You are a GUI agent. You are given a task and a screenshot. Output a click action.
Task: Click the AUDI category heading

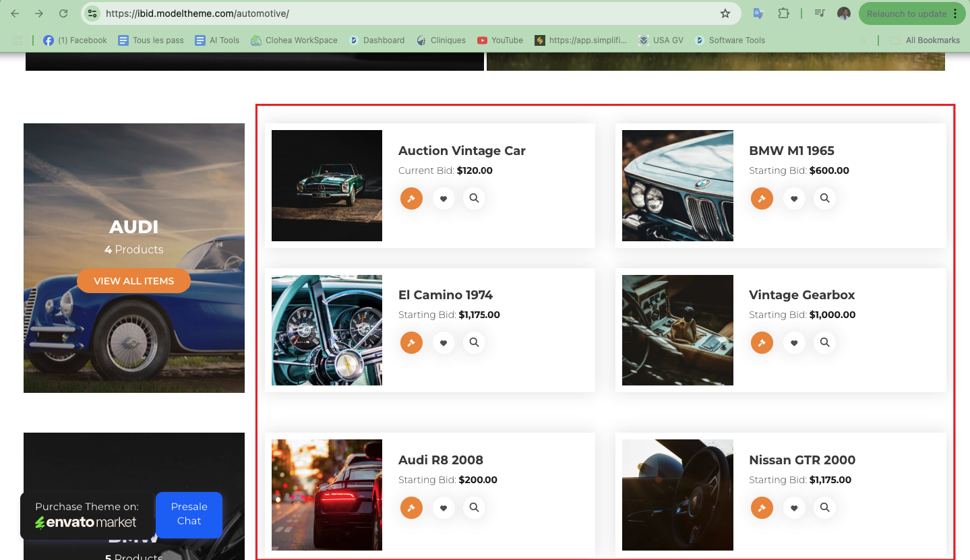tap(133, 227)
